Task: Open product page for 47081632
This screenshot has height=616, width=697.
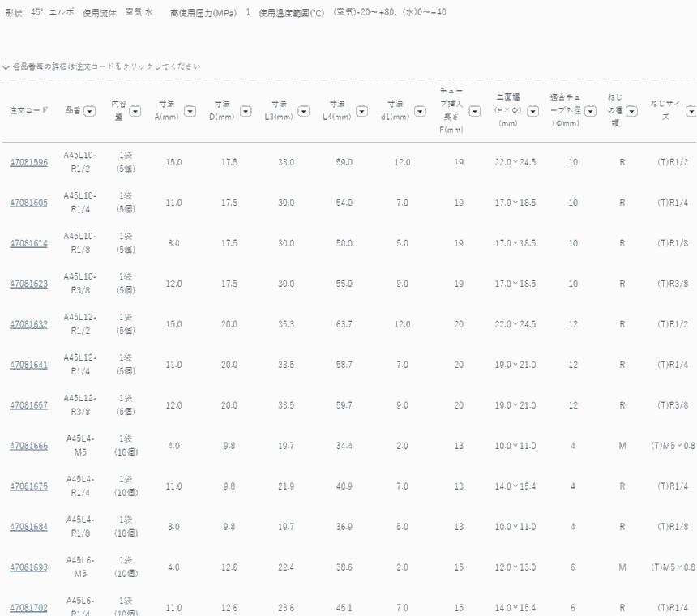Action: (28, 324)
